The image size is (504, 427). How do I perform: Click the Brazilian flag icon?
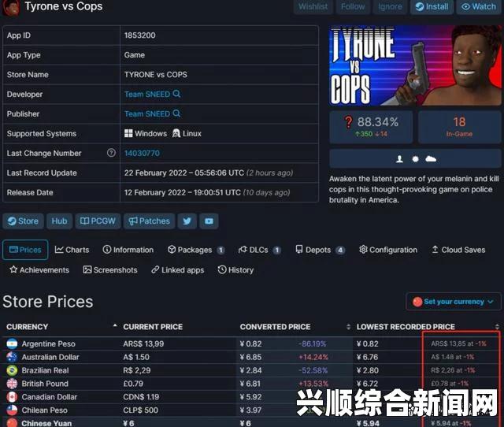click(x=12, y=370)
